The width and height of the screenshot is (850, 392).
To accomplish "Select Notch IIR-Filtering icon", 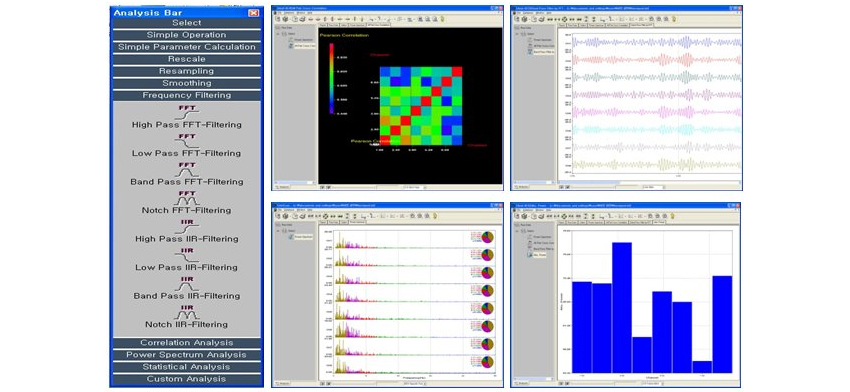I will coord(187,311).
